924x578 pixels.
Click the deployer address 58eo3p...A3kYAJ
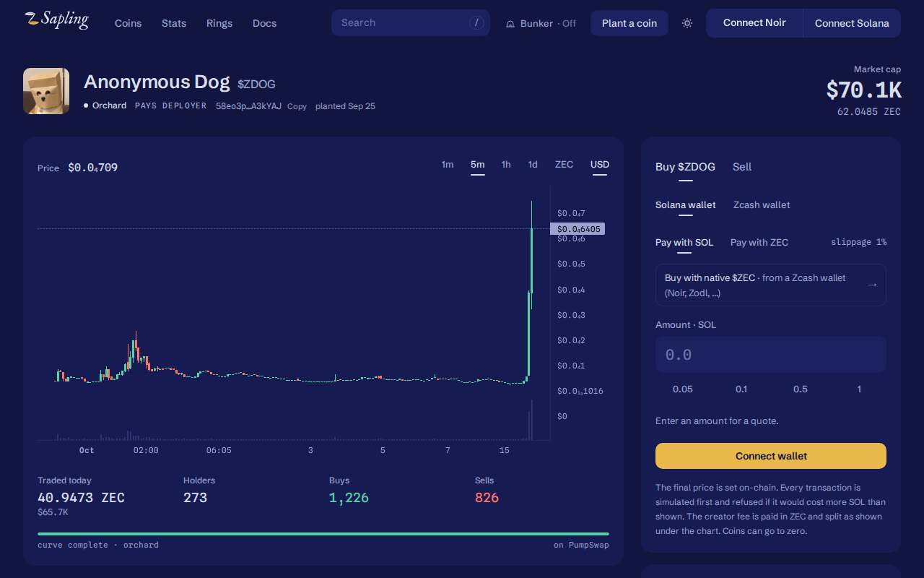point(248,106)
